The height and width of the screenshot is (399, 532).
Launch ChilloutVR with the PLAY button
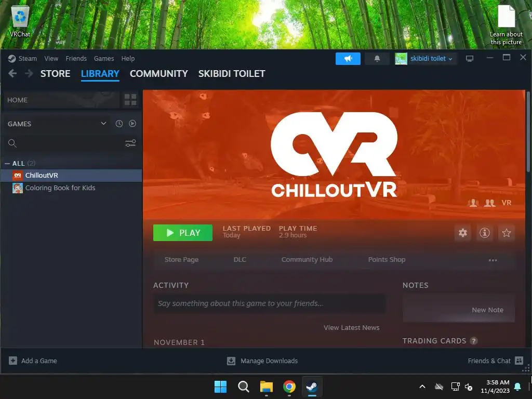pos(183,233)
